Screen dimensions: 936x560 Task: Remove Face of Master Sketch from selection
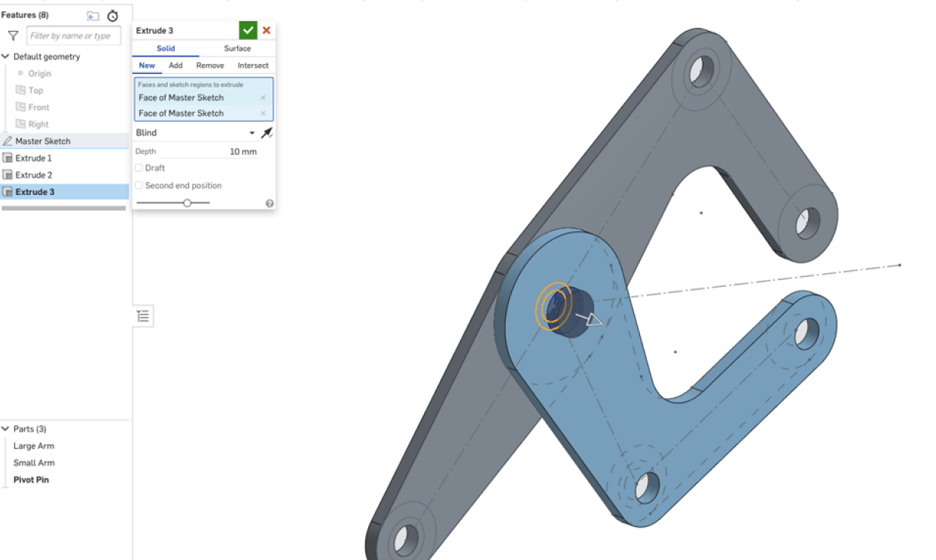click(263, 97)
